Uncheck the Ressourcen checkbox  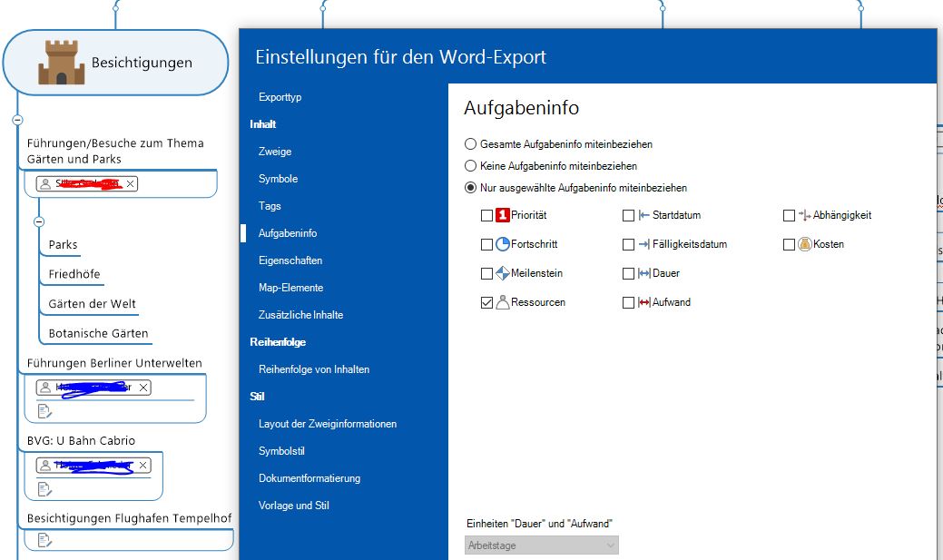pos(486,303)
